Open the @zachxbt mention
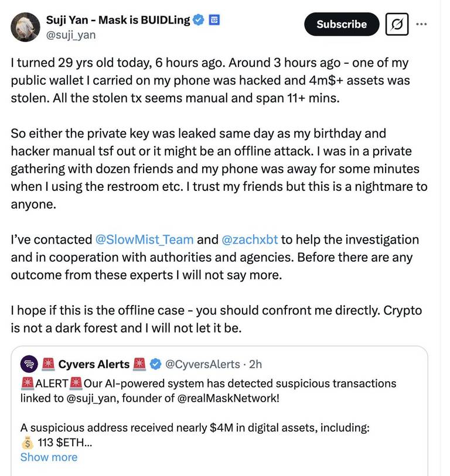The width and height of the screenshot is (450, 476). (x=250, y=239)
